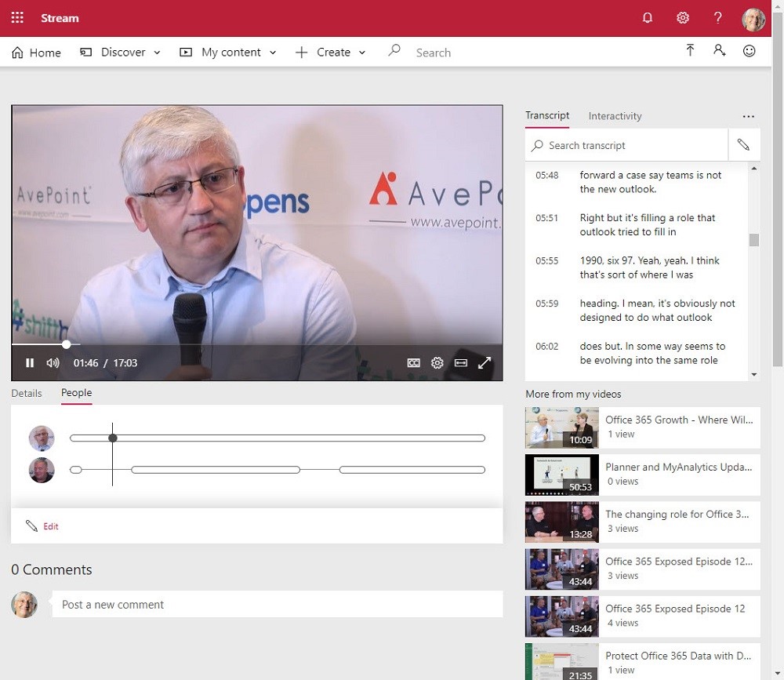Image resolution: width=784 pixels, height=680 pixels.
Task: Click the Edit link under People
Action: [51, 526]
